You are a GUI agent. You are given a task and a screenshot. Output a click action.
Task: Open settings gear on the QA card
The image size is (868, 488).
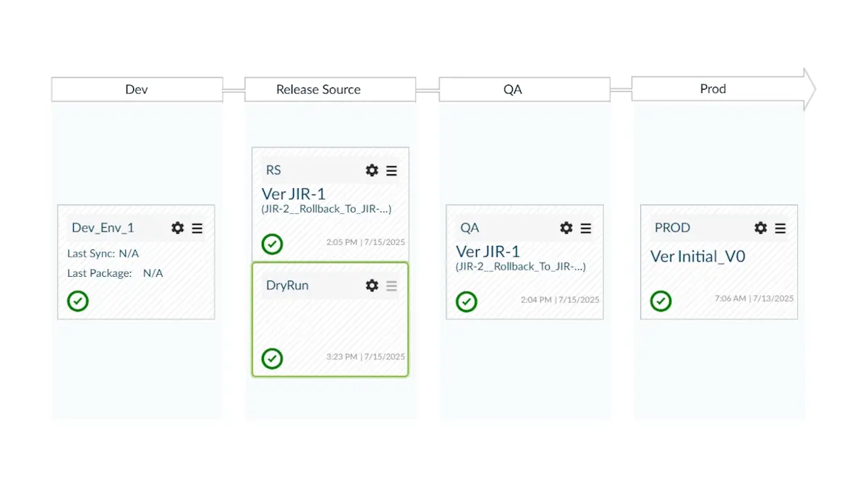coord(566,228)
